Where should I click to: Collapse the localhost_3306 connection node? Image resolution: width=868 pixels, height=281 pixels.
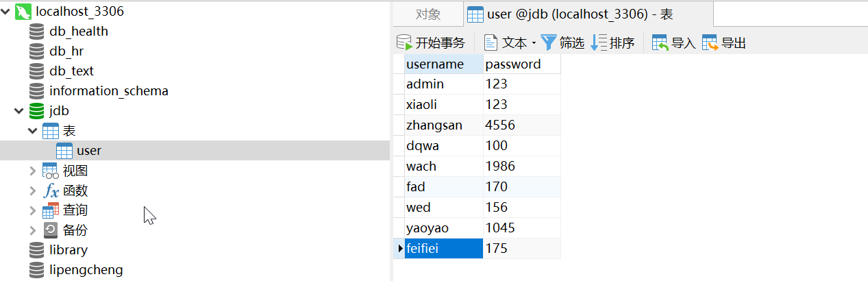point(6,12)
